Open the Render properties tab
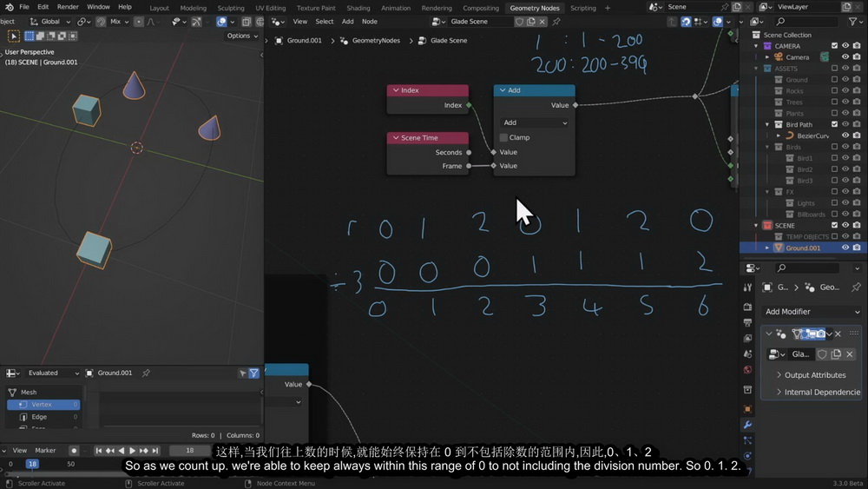This screenshot has height=489, width=868. (x=747, y=307)
